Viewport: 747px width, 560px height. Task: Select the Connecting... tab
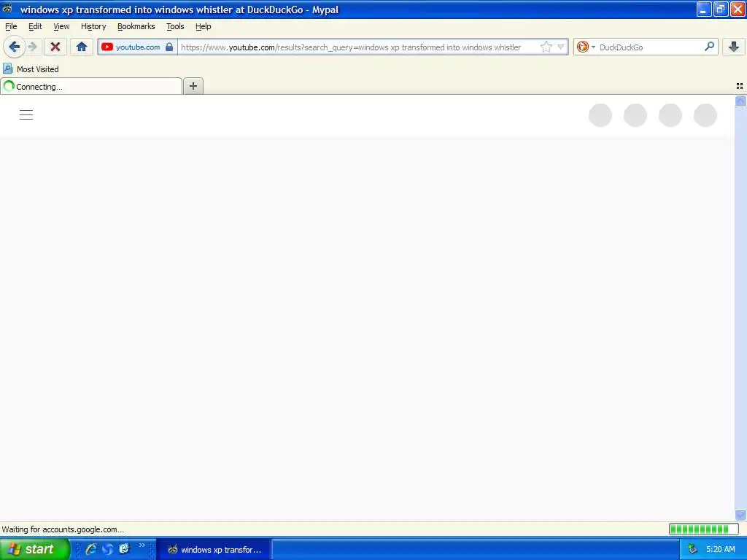(x=91, y=86)
